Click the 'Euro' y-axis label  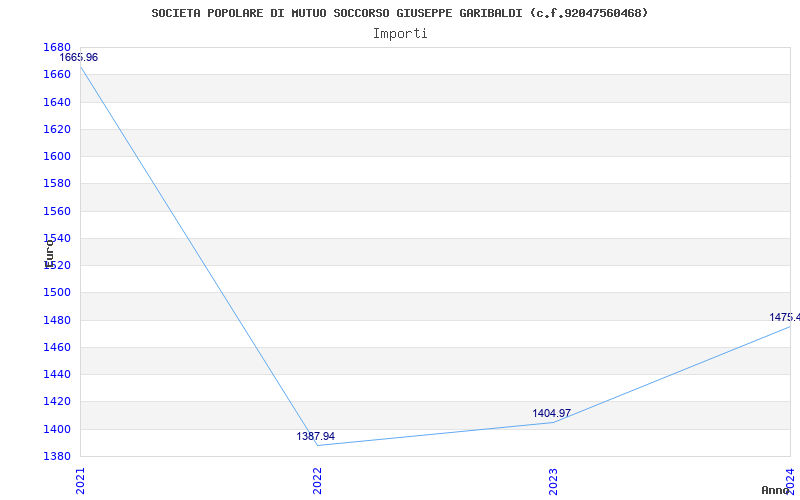pyautogui.click(x=49, y=254)
